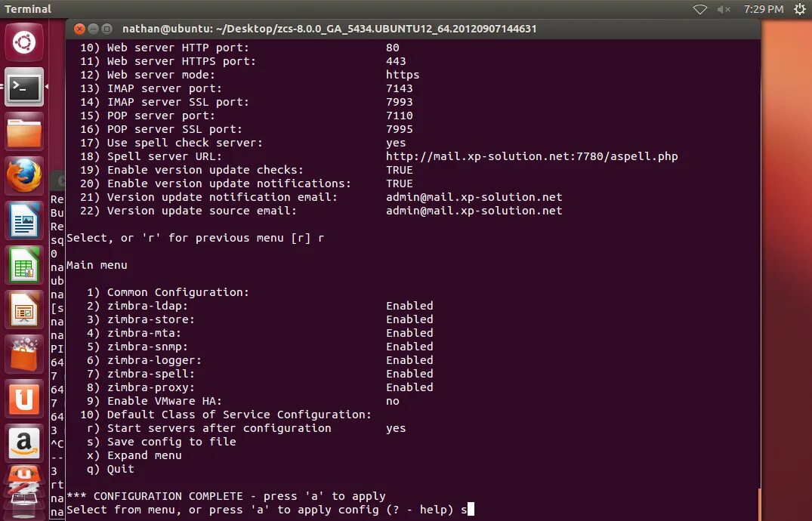This screenshot has width=812, height=521.
Task: Click 'zimbra-spell:' Enabled status
Action: click(x=409, y=374)
